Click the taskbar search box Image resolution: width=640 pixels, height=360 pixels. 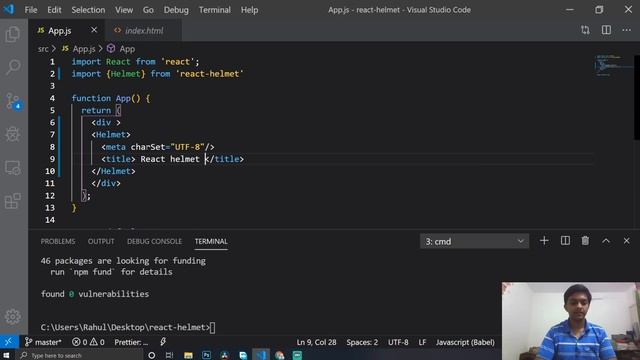click(x=80, y=356)
